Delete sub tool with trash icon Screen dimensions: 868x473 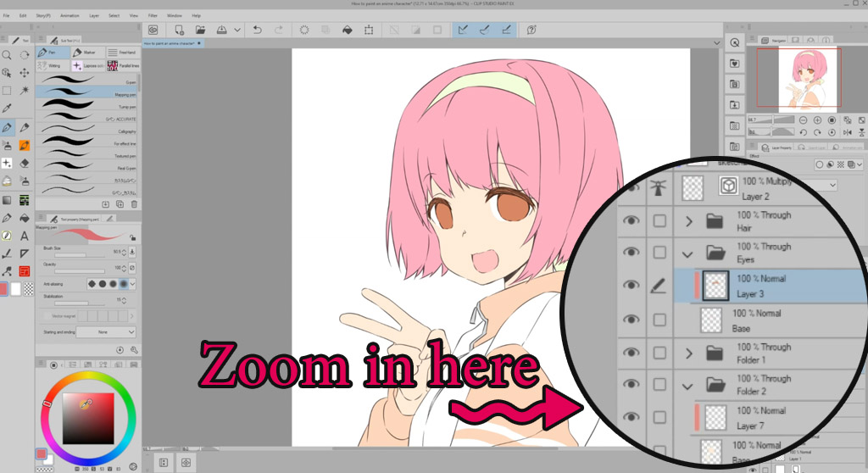[135, 204]
